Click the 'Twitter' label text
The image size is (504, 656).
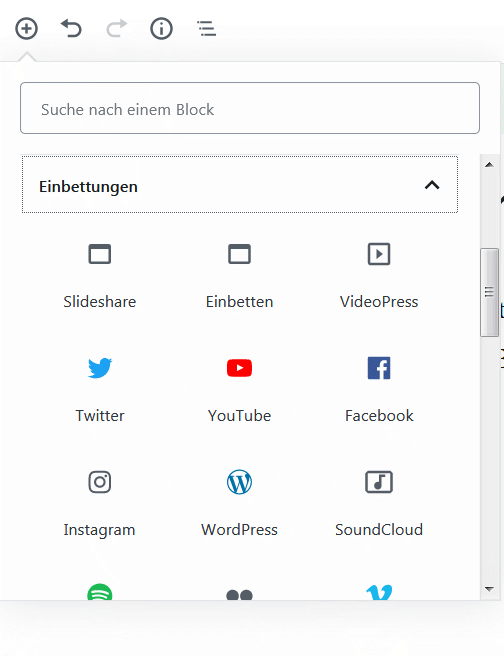click(x=100, y=415)
